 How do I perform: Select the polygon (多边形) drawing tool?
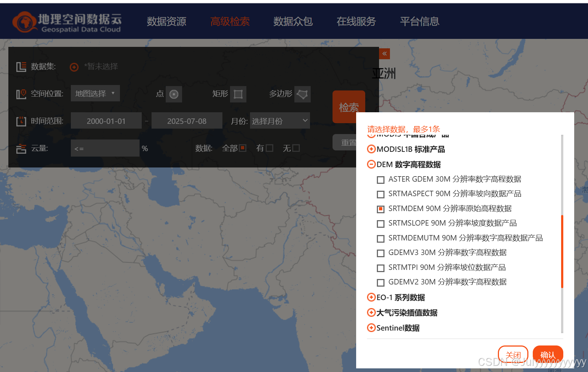pyautogui.click(x=302, y=94)
